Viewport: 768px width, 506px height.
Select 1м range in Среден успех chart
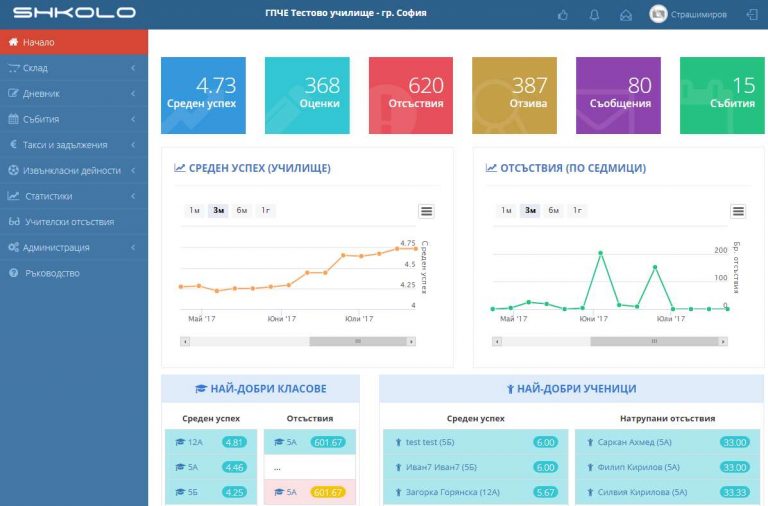pyautogui.click(x=194, y=210)
